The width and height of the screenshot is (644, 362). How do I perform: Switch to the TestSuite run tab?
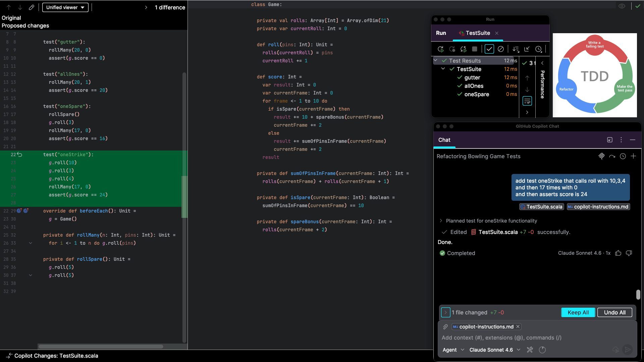(477, 33)
